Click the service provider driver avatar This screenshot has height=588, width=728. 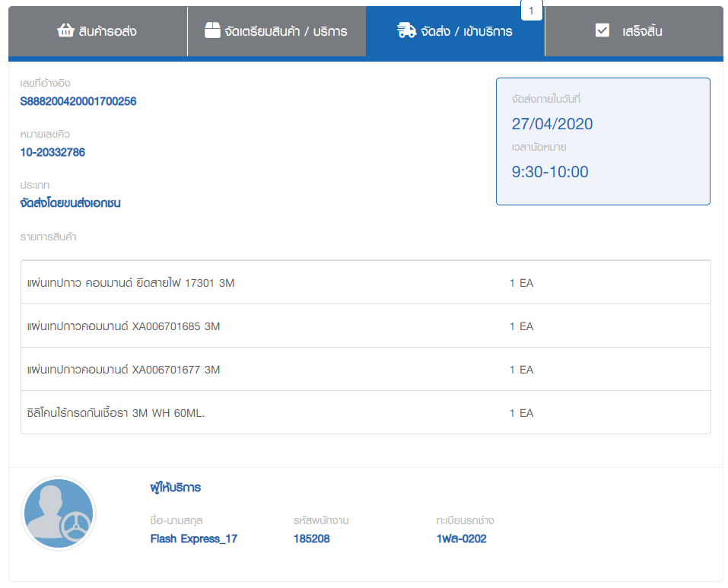click(x=59, y=513)
